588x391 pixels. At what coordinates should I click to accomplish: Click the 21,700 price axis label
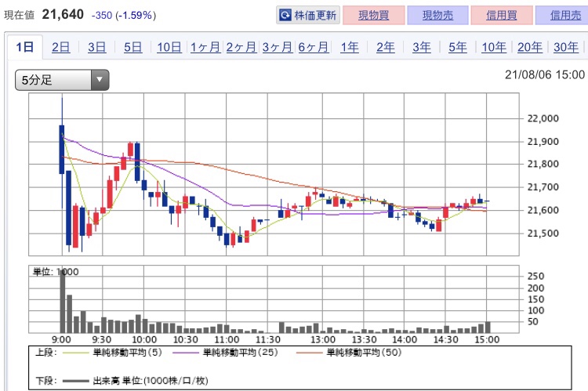click(543, 187)
